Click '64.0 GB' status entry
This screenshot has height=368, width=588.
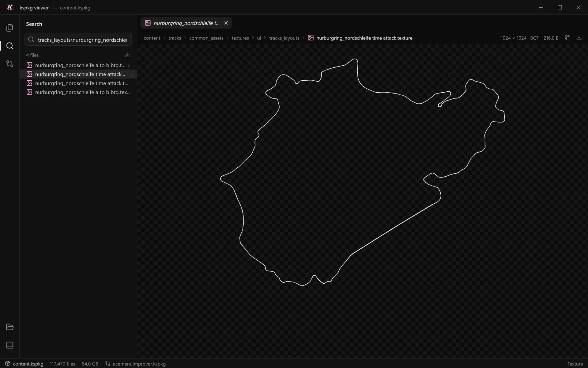coord(90,364)
